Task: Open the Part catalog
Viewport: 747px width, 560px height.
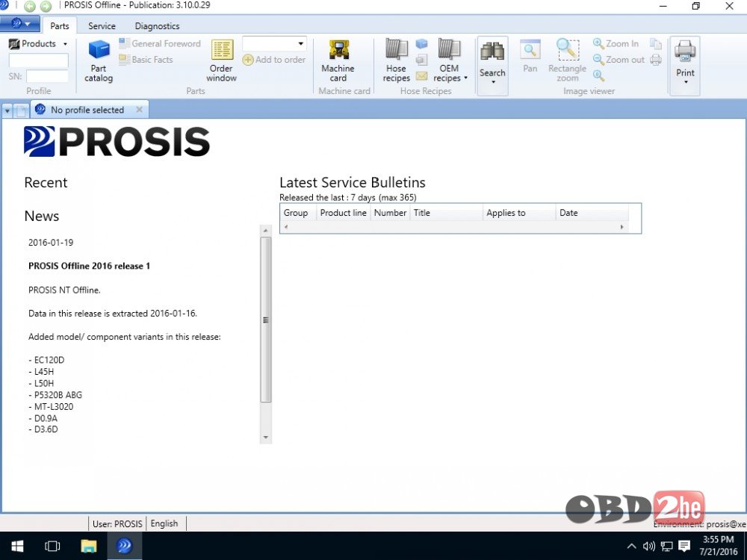Action: (99, 61)
